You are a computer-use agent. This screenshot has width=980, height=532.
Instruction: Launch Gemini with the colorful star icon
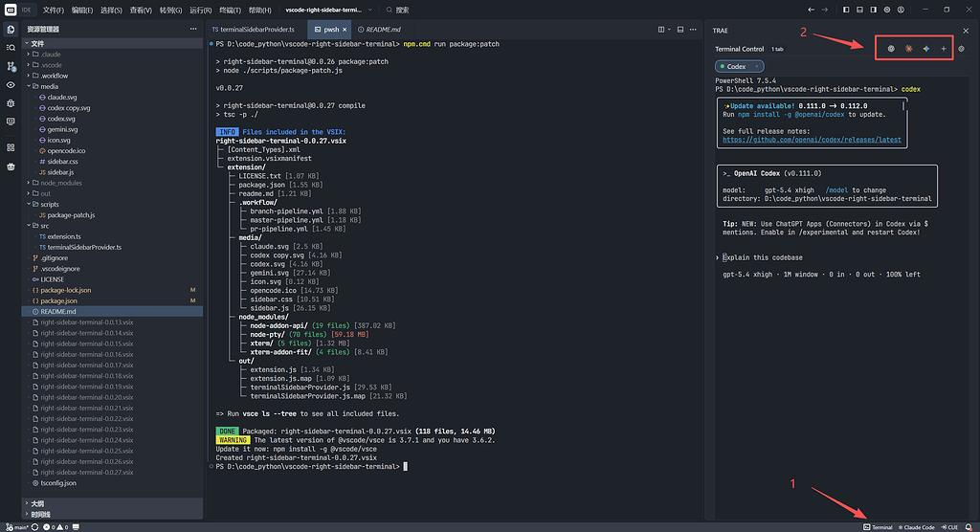coord(926,49)
